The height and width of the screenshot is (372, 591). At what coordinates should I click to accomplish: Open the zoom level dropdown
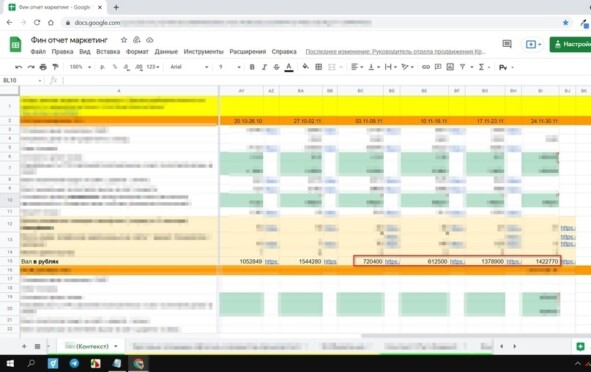coord(80,67)
